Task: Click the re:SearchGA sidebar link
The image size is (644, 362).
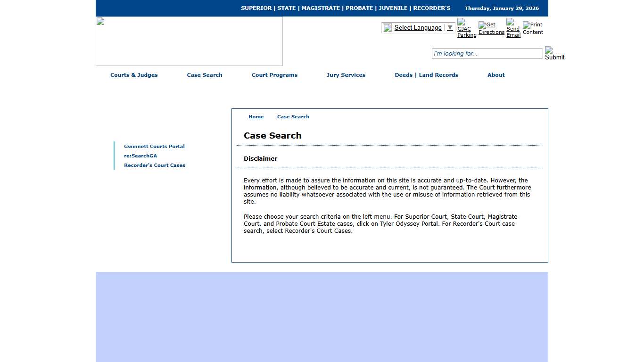Action: point(140,156)
